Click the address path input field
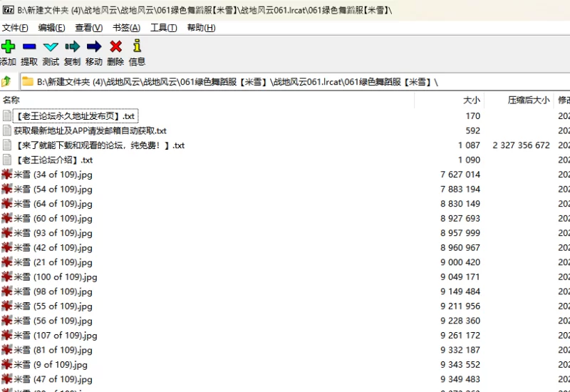This screenshot has width=570, height=392. click(294, 81)
